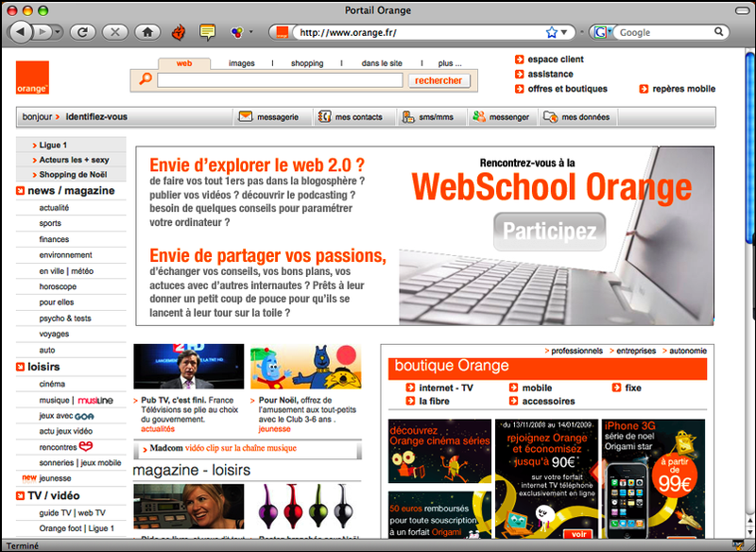This screenshot has height=552, width=756.
Task: Open the mes données folder icon
Action: point(551,116)
